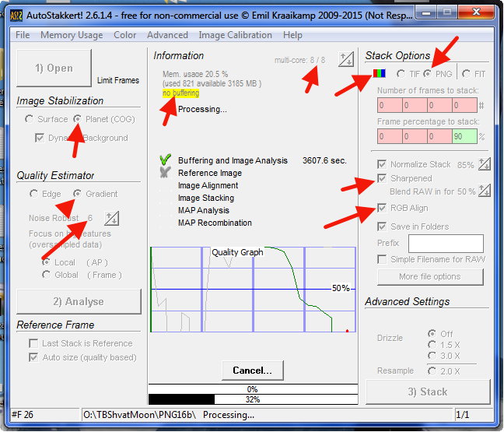Open the File menu

(23, 35)
